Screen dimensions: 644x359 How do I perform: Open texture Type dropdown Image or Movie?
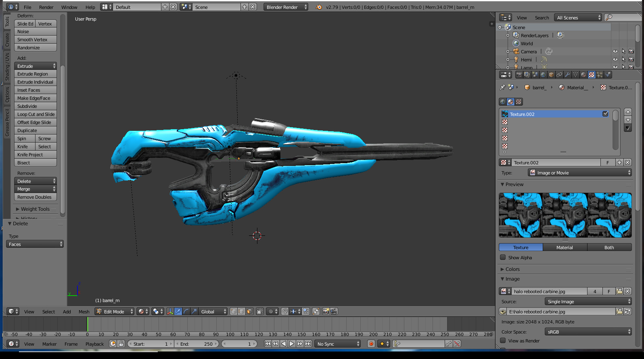coord(580,172)
